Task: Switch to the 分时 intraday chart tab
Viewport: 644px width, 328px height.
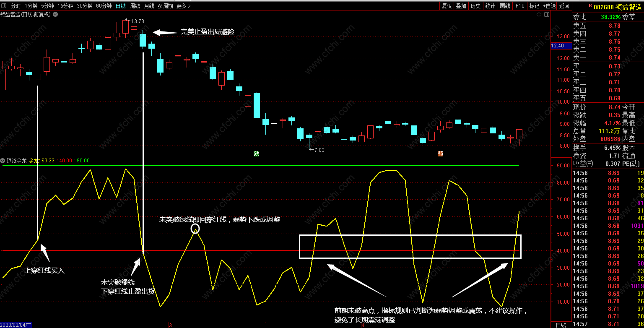Action: click(x=16, y=6)
